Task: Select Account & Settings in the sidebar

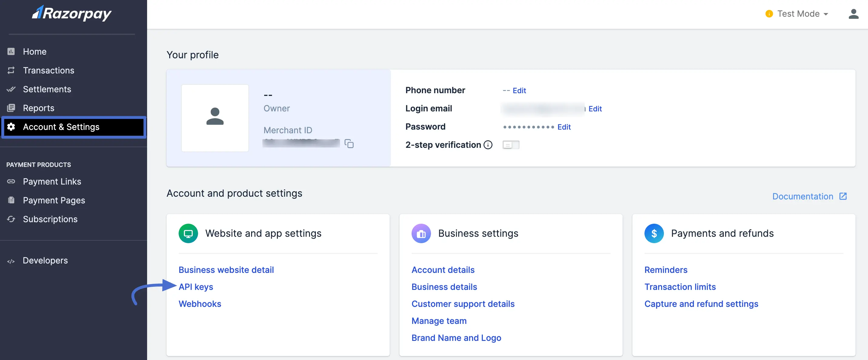Action: point(61,127)
